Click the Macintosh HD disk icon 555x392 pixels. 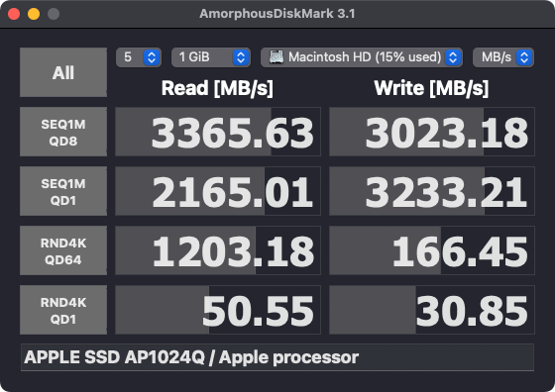[277, 56]
